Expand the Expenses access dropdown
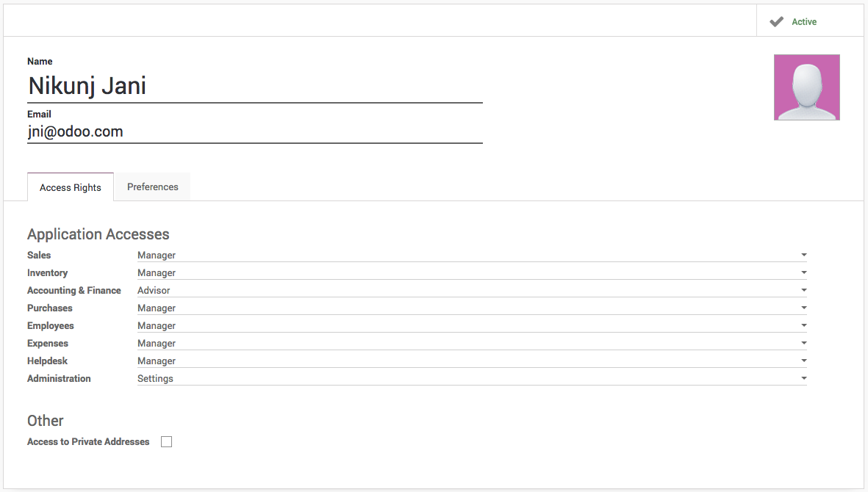Viewport: 868px width, 492px height. pyautogui.click(x=470, y=344)
